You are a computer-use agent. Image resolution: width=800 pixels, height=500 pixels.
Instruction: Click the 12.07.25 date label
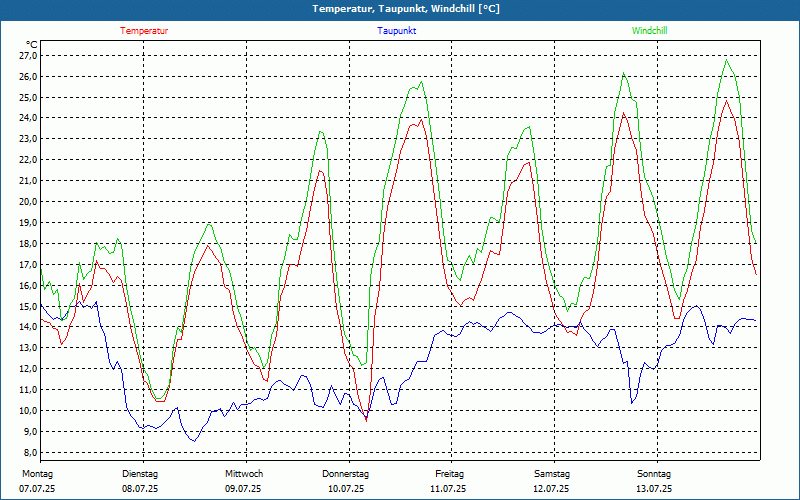tap(551, 489)
